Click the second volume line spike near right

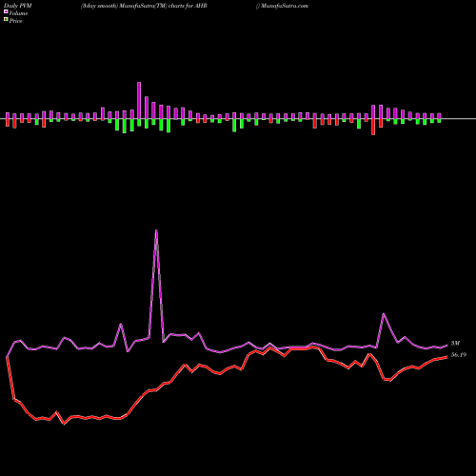[384, 314]
